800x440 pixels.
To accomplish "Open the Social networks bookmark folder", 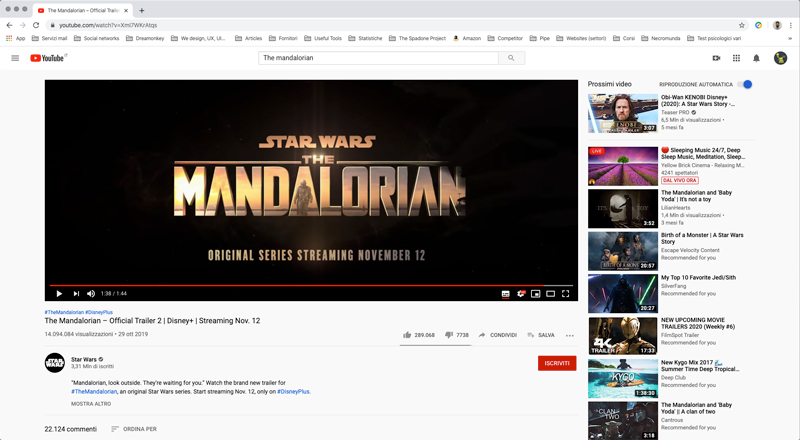I will (96, 38).
